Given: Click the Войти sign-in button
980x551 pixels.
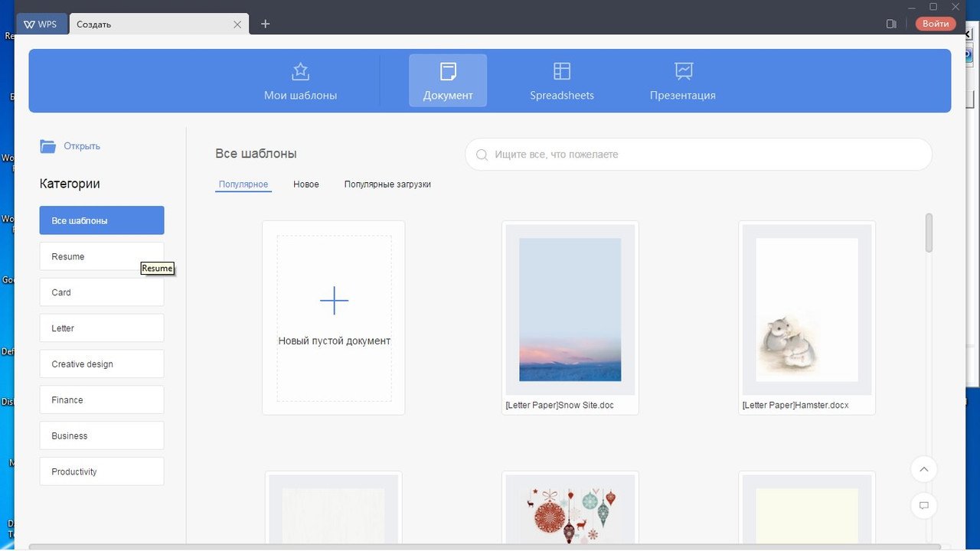Looking at the screenshot, I should 936,24.
